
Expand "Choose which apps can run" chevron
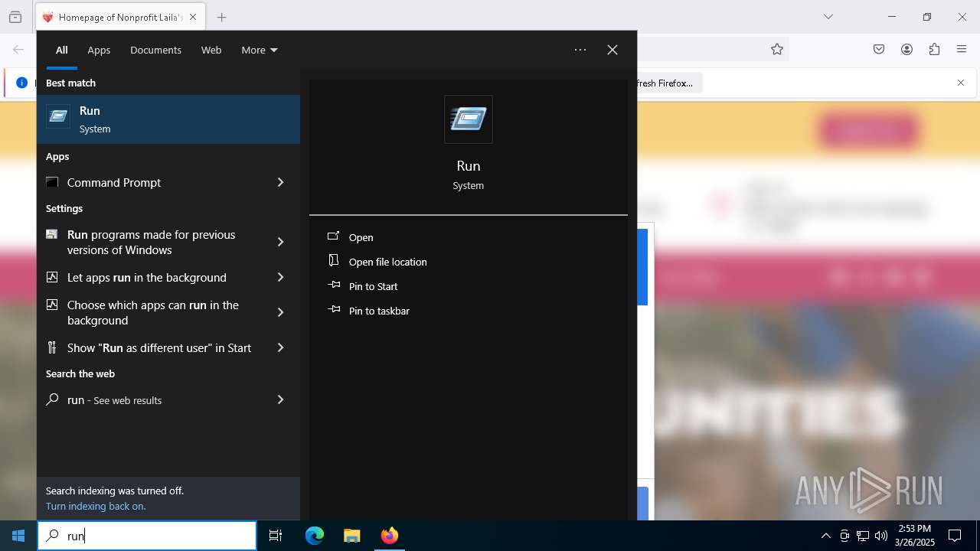point(280,312)
